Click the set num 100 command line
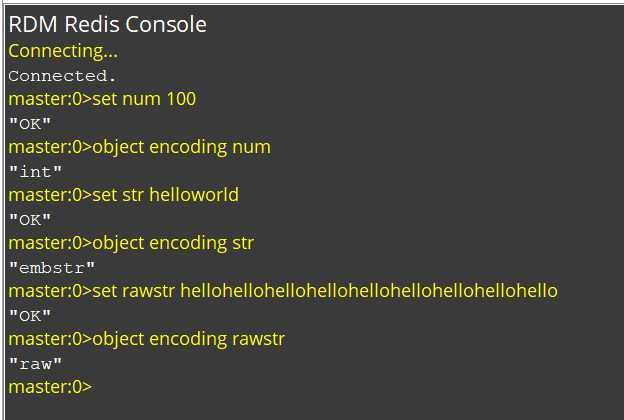624x420 pixels. point(102,99)
